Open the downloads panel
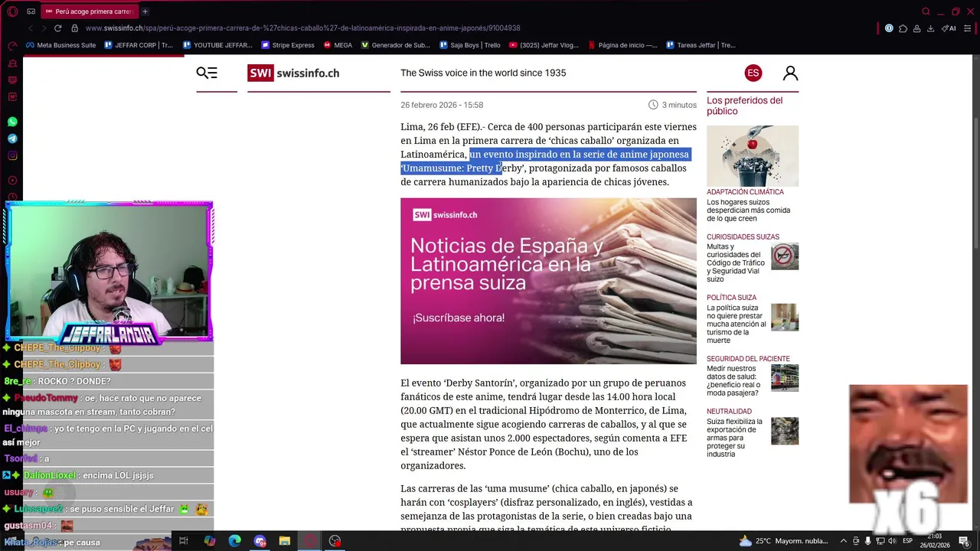This screenshot has height=551, width=980. point(930,28)
